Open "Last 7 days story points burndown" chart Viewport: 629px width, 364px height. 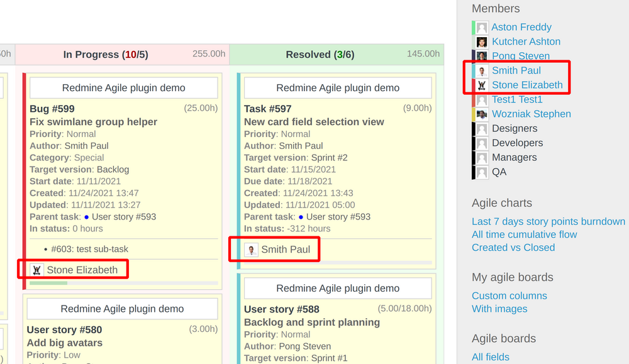pos(548,221)
